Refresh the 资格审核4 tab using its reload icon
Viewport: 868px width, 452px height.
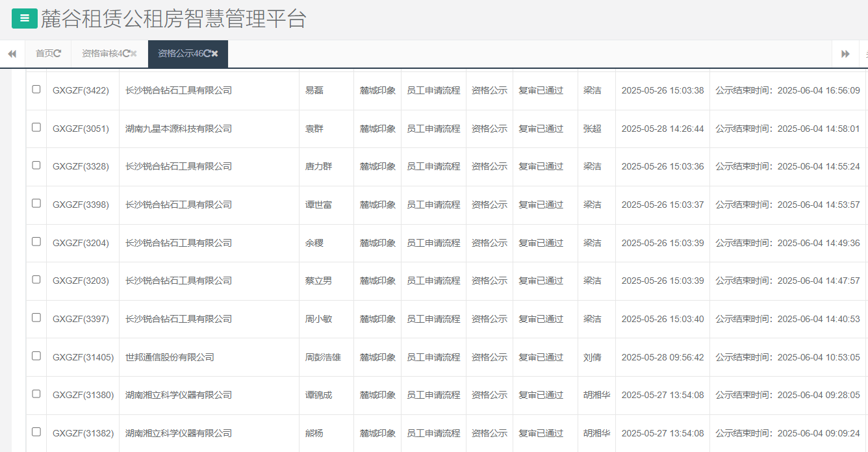tap(126, 54)
